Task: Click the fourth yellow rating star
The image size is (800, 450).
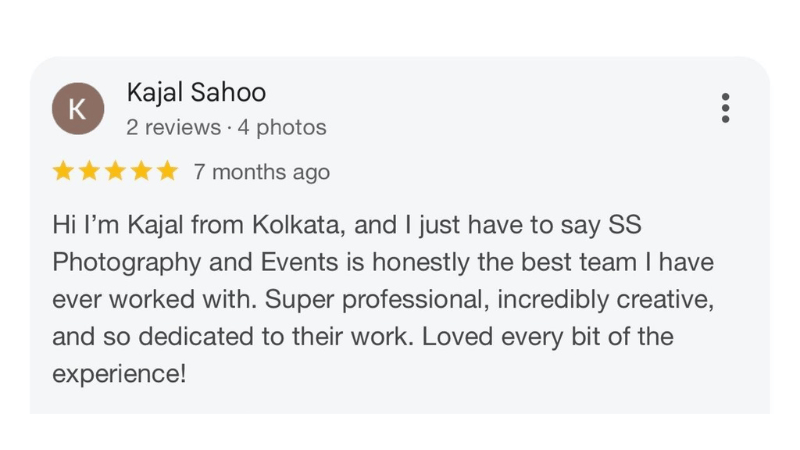Action: (x=141, y=172)
